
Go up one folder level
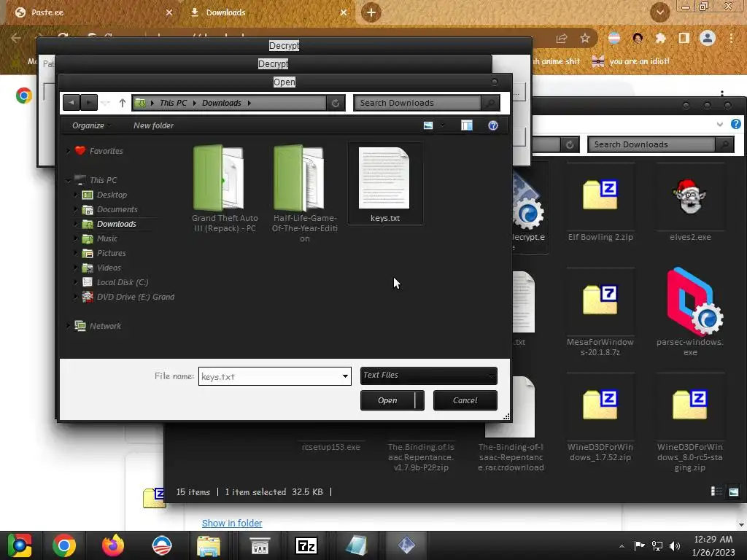[x=123, y=103]
